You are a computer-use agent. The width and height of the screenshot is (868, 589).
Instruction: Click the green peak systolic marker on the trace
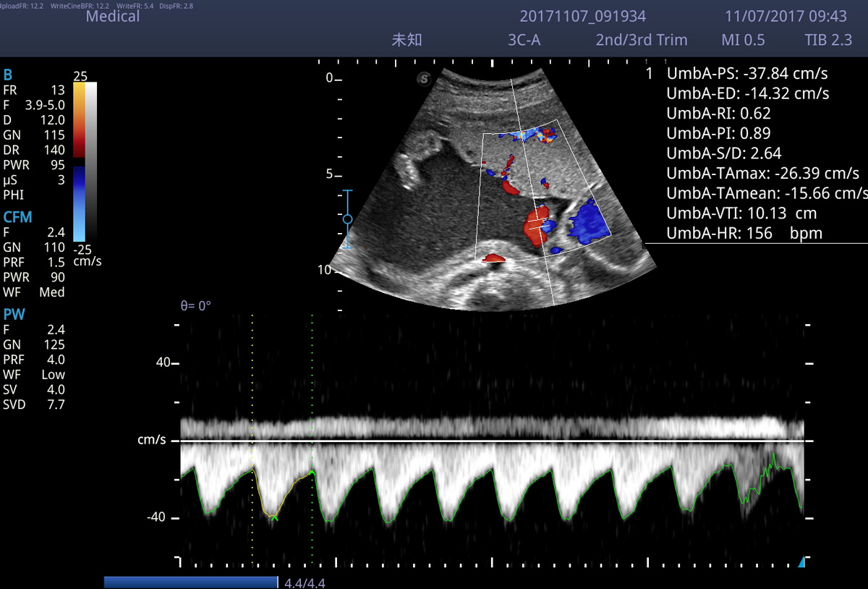pos(274,517)
